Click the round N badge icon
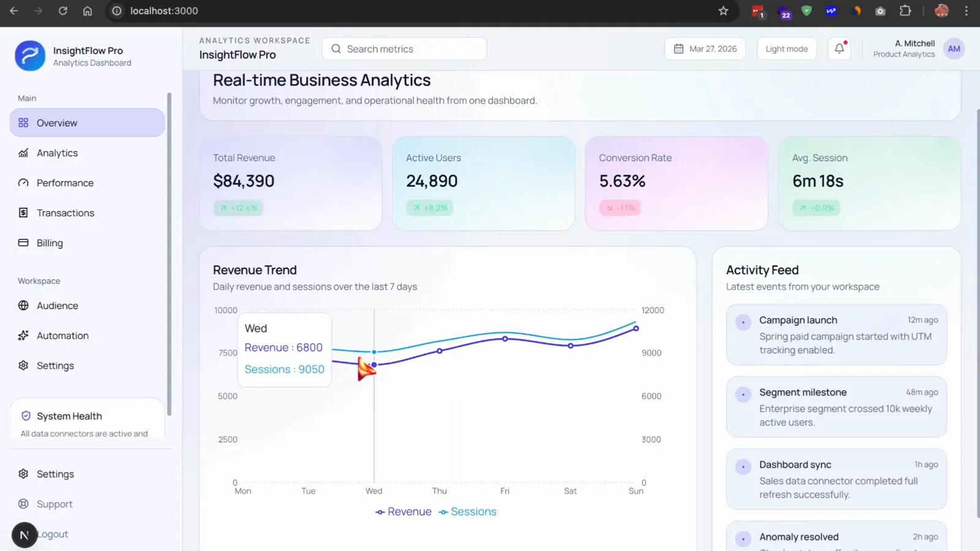The image size is (980, 551). pos(24,535)
